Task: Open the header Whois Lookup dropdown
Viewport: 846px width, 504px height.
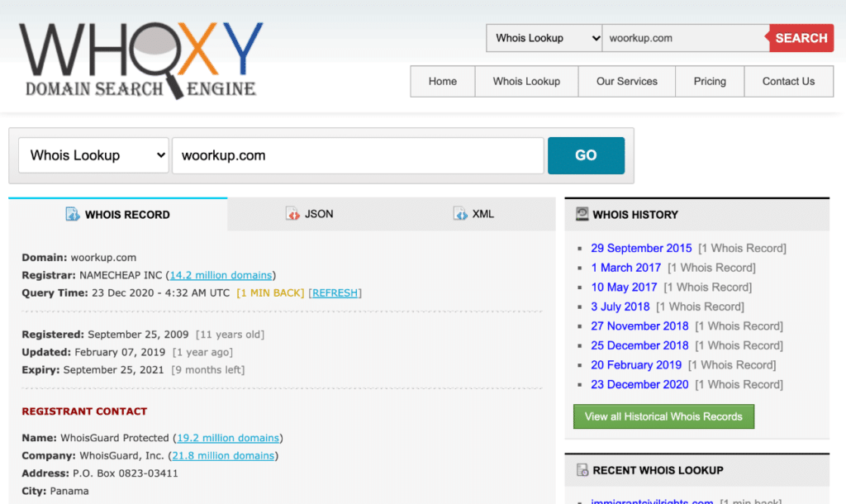Action: coord(544,38)
